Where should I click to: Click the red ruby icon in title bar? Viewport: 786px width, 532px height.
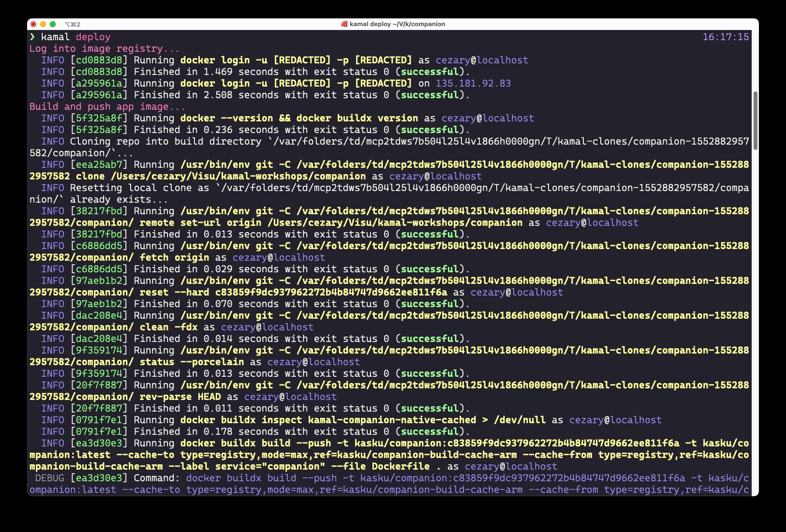pyautogui.click(x=344, y=24)
